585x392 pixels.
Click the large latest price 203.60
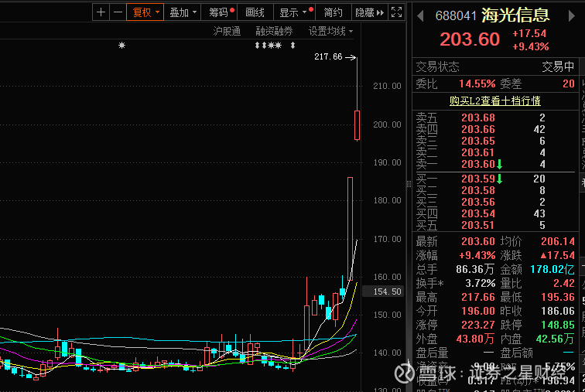[x=470, y=39]
